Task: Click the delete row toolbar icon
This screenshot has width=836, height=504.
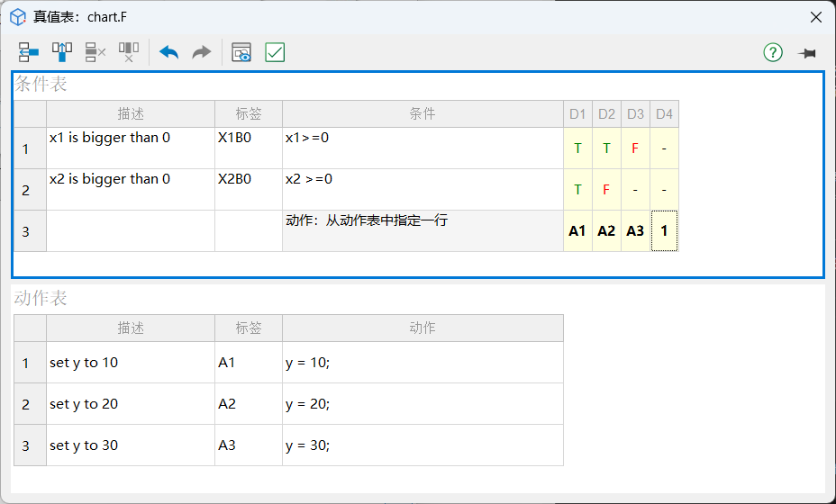Action: (x=95, y=52)
